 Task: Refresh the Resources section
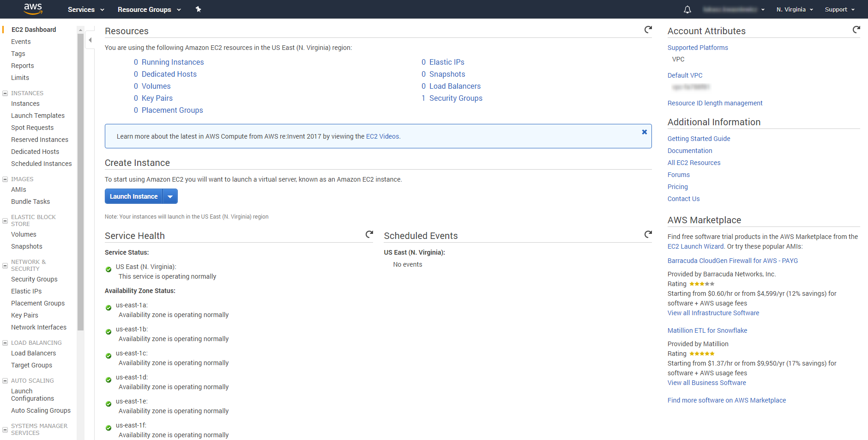point(648,30)
